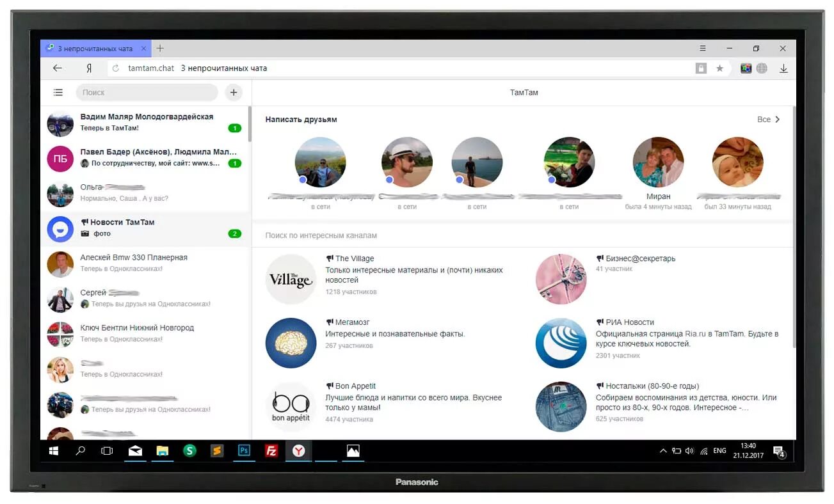The image size is (834, 504).
Task: Close the '3 непрочитанных чата' tab
Action: pyautogui.click(x=144, y=49)
